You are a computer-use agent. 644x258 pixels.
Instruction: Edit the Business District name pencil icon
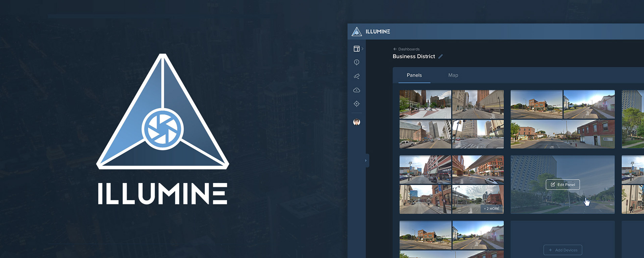click(441, 56)
